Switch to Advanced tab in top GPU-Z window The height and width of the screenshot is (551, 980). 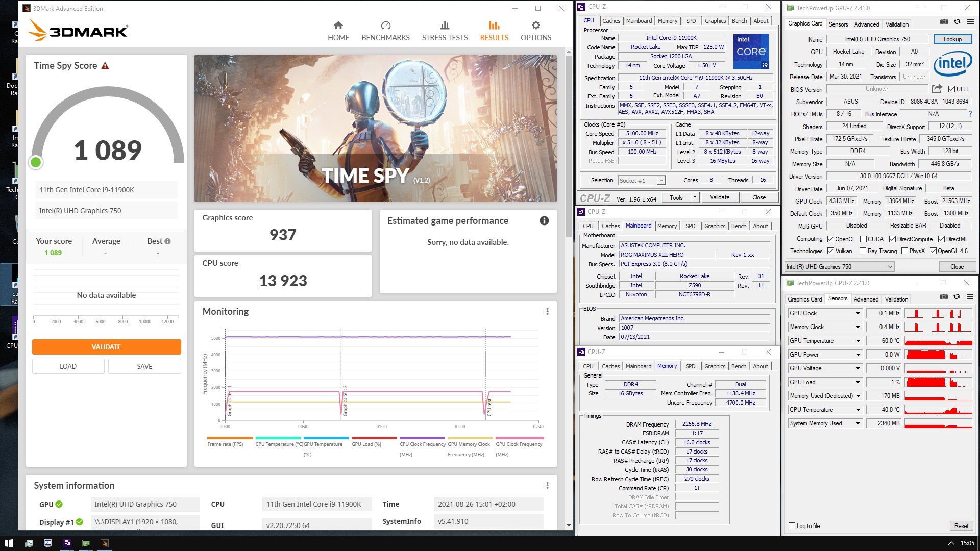(x=866, y=24)
